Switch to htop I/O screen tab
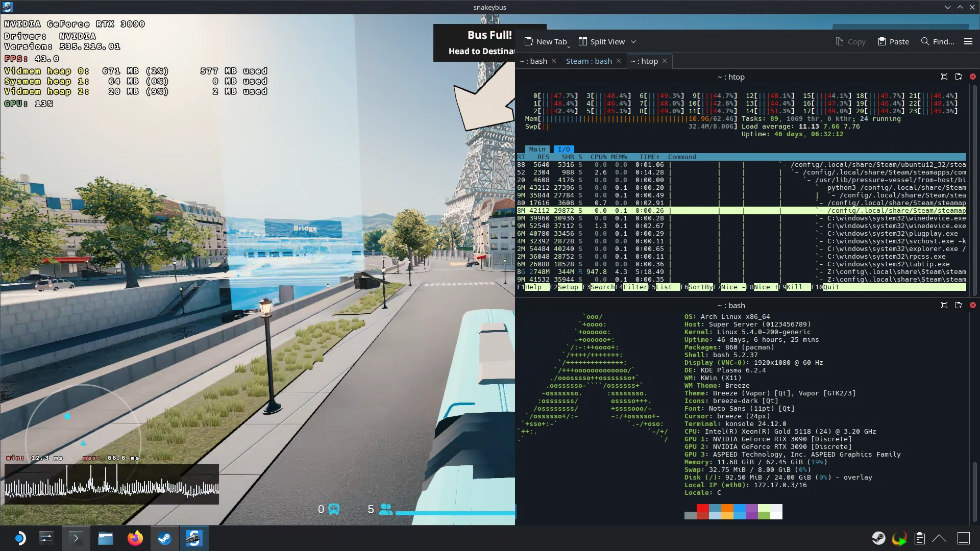 [x=563, y=149]
